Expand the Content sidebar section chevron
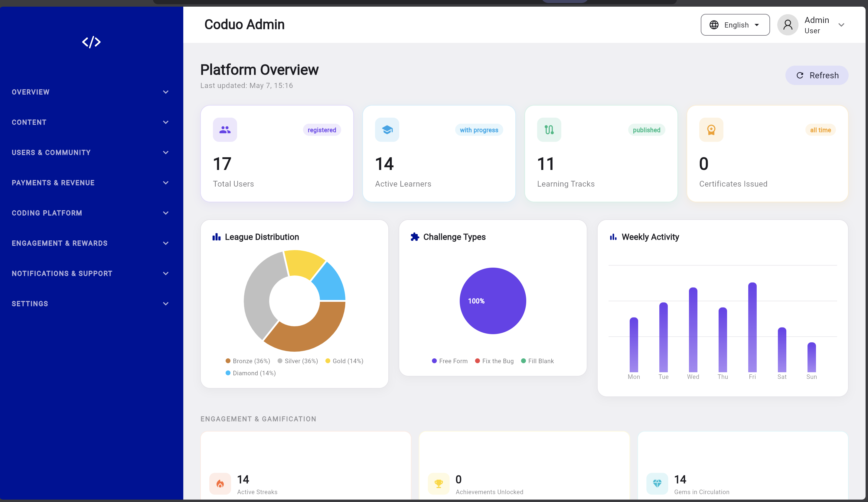Screen dimensions: 868x502 (166, 122)
